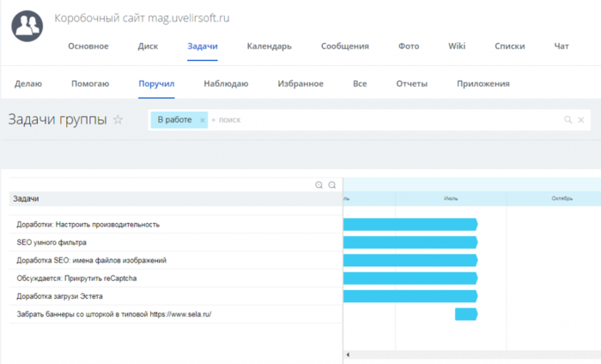Open task 'Доработки: Настроить производительность'
The width and height of the screenshot is (601, 364).
pyautogui.click(x=88, y=225)
